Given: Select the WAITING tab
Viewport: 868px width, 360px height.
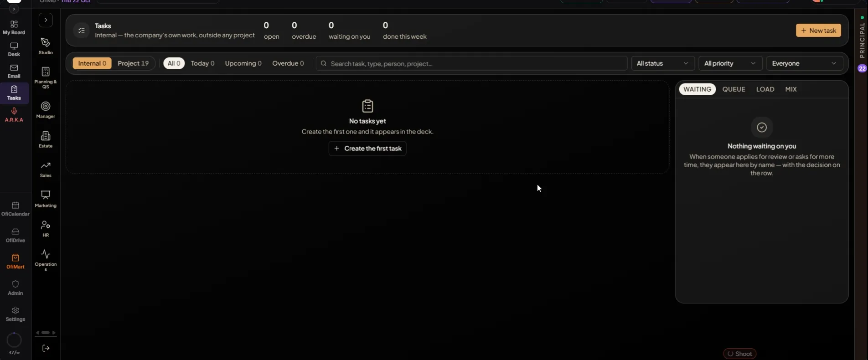Looking at the screenshot, I should pos(697,89).
